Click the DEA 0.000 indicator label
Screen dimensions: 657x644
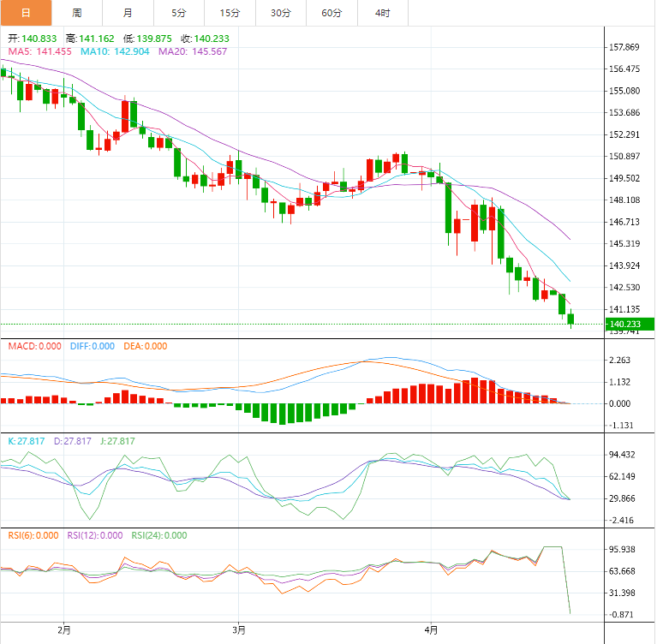pyautogui.click(x=146, y=346)
